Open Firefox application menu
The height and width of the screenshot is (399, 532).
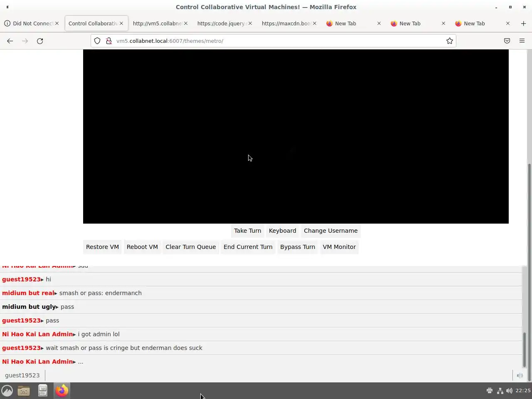522,41
